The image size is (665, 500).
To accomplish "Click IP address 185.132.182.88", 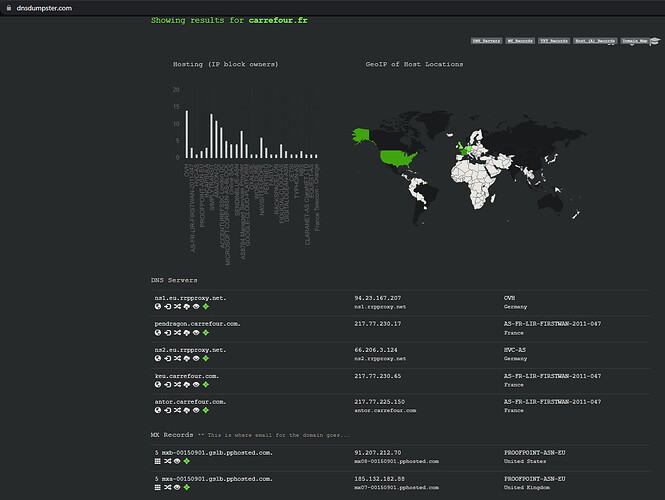I will coord(380,479).
